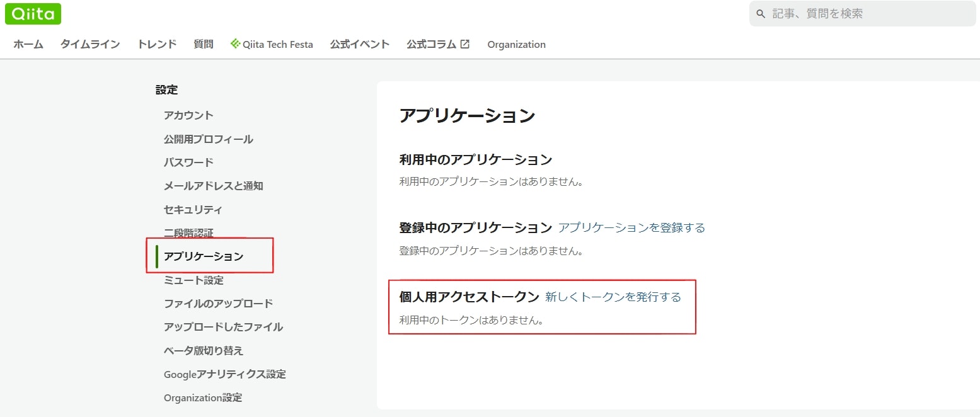Open Qiita Tech Festa page
The height and width of the screenshot is (417, 980).
(272, 44)
